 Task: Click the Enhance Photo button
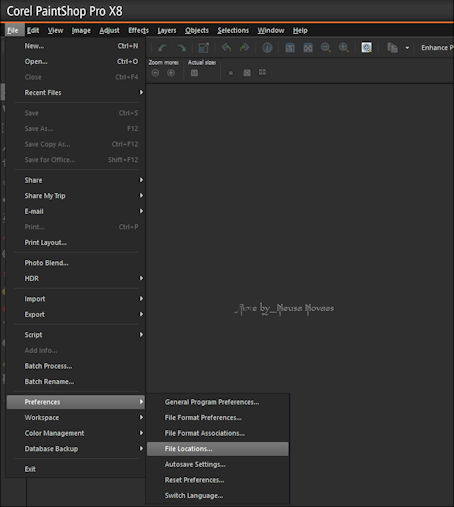[x=437, y=48]
